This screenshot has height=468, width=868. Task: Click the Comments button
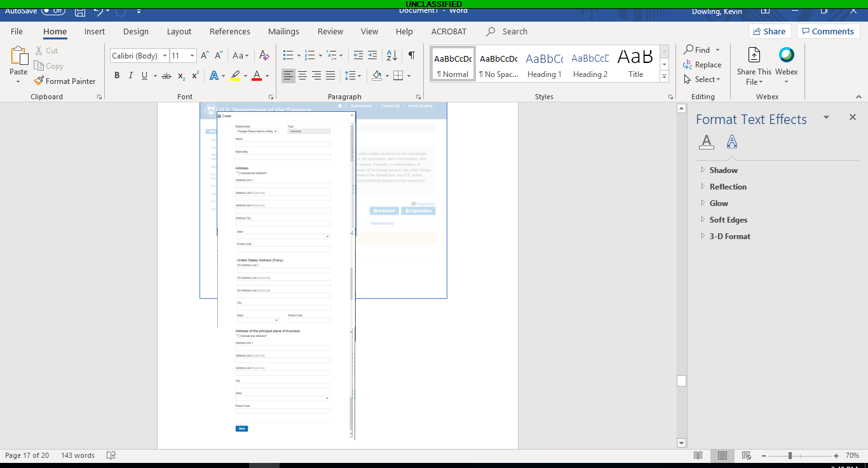[x=827, y=31]
